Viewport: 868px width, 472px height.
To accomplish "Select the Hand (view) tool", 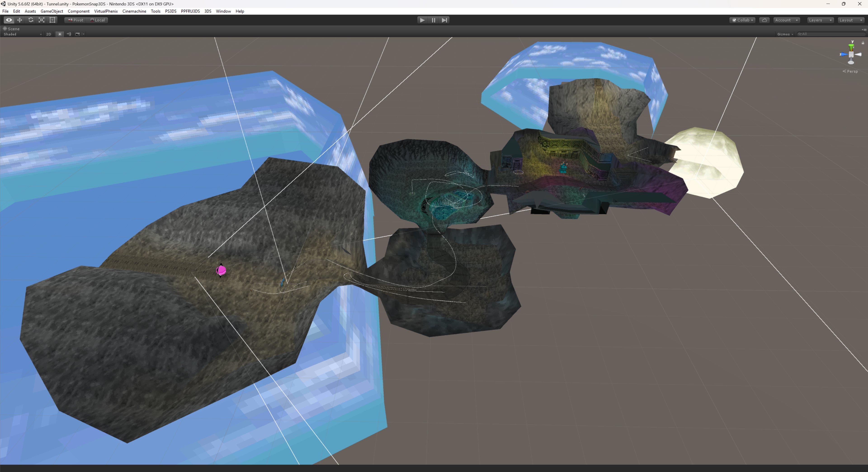I will 9,20.
